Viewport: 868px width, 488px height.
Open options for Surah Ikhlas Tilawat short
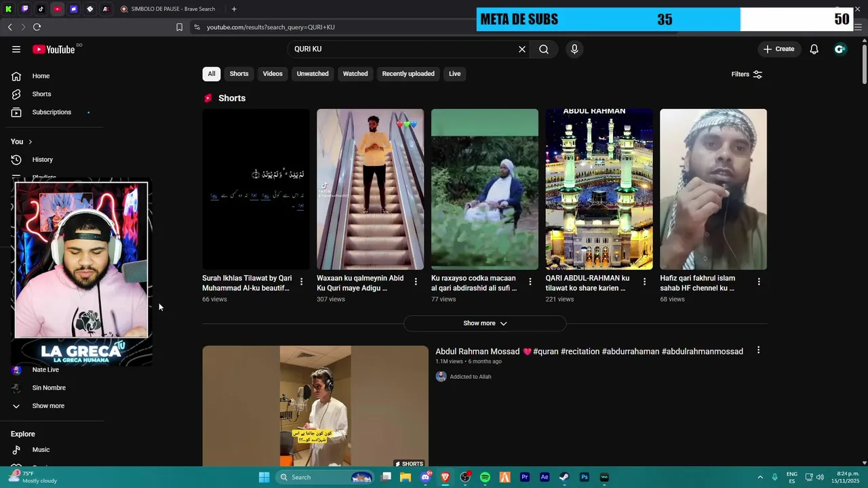click(302, 281)
